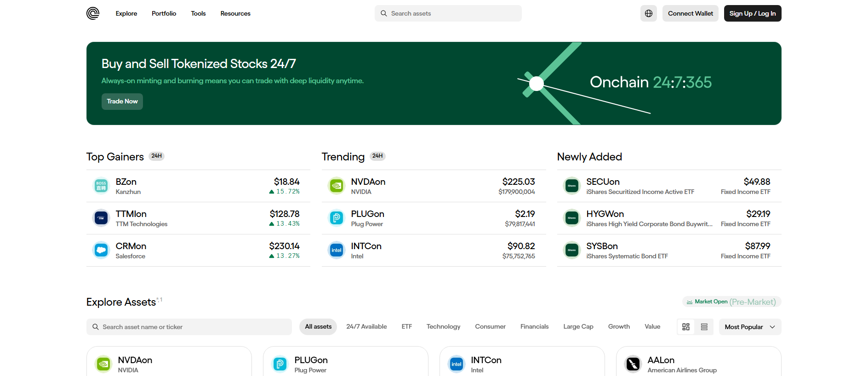The height and width of the screenshot is (376, 868).
Task: Open SECUon iShares Securitized Income row
Action: click(x=669, y=186)
